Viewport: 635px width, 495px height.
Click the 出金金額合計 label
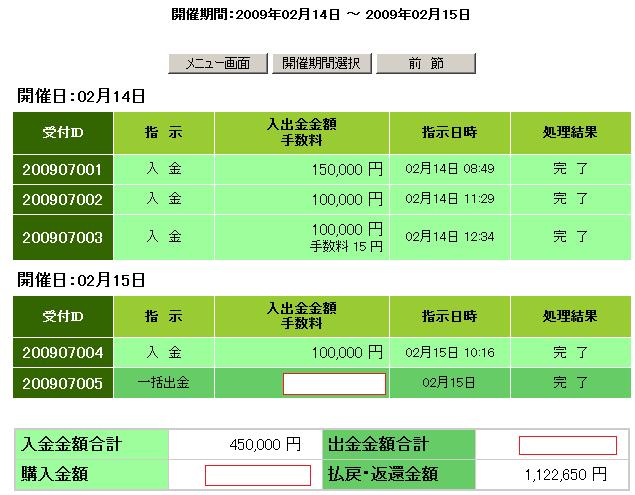(378, 444)
